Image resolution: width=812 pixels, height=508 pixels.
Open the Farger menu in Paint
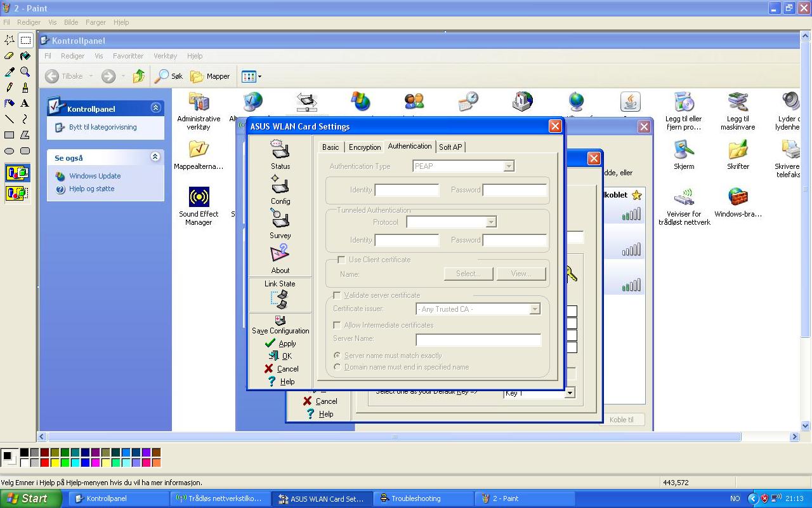point(96,22)
